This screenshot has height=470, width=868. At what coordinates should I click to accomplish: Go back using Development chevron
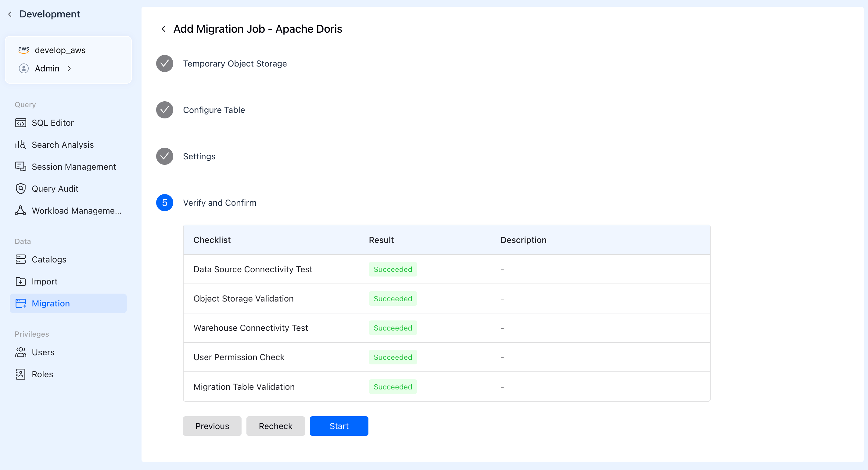click(x=10, y=14)
